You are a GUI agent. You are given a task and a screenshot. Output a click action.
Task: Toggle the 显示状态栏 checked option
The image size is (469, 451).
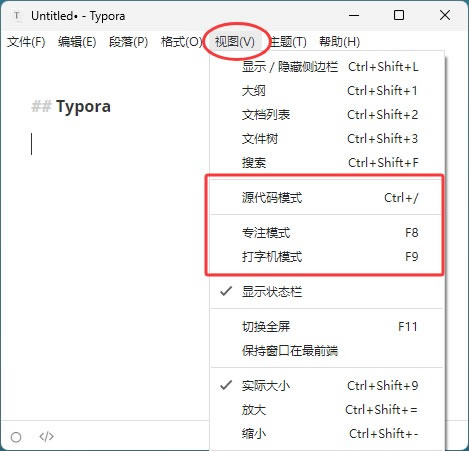click(327, 292)
